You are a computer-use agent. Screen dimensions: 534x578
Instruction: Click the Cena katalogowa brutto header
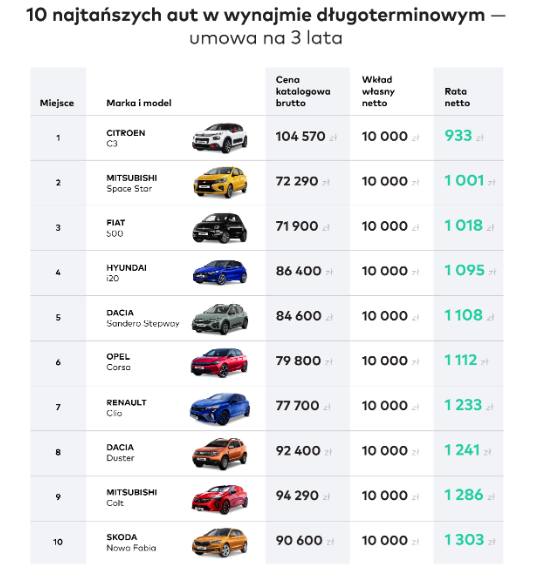pos(303,91)
